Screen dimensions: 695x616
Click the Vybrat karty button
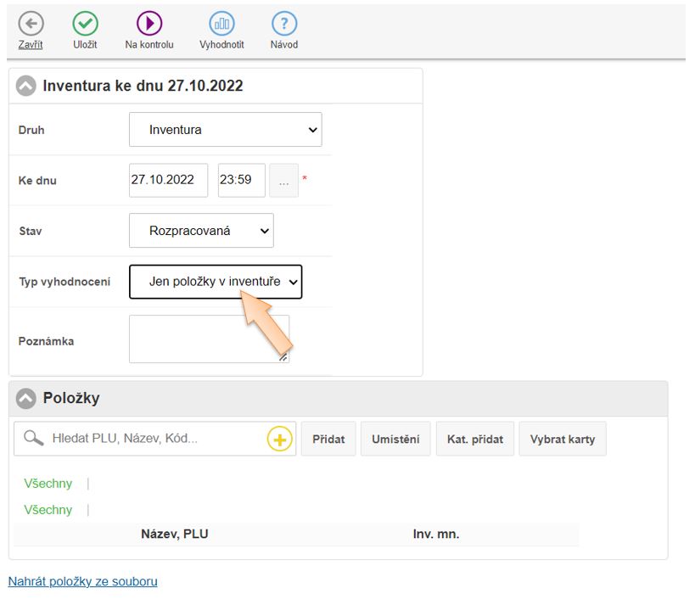pyautogui.click(x=562, y=440)
